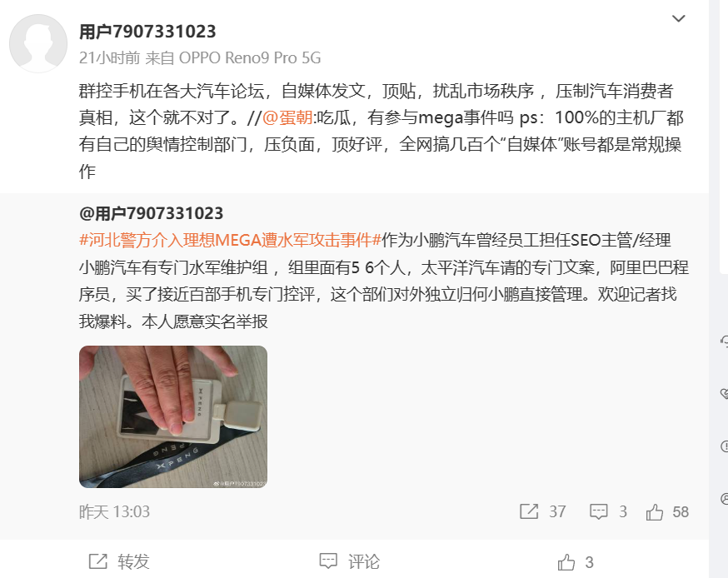Click the bottom repost arrow icon
This screenshot has height=578, width=728.
[98, 561]
